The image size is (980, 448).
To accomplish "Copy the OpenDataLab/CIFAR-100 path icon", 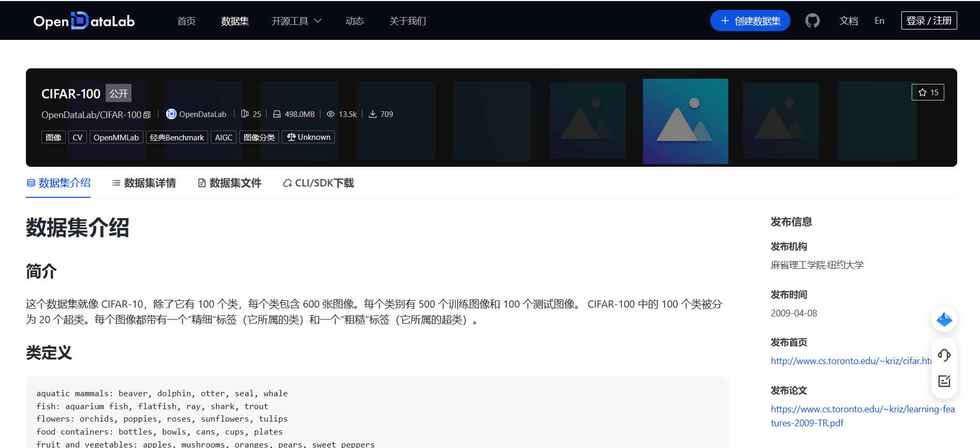I will [147, 115].
